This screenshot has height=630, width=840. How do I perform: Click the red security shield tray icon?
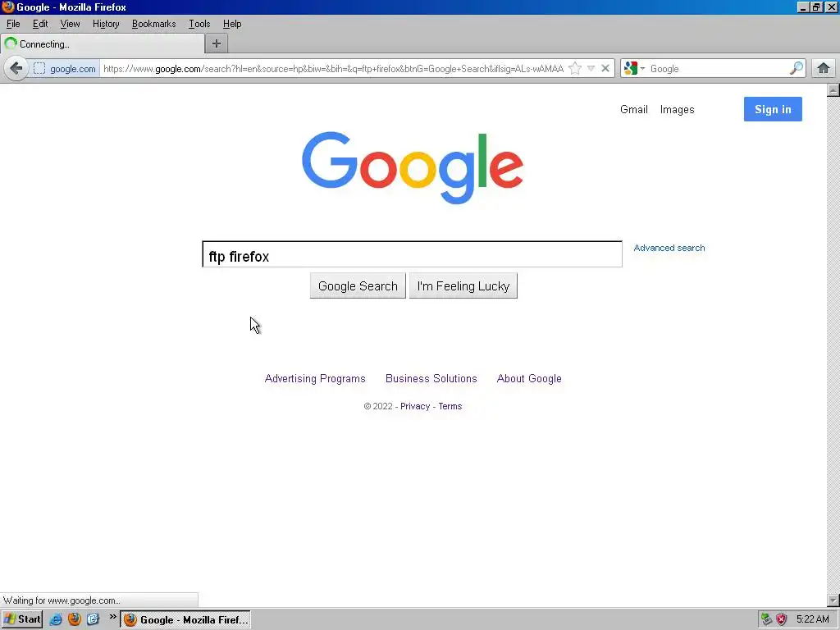782,619
